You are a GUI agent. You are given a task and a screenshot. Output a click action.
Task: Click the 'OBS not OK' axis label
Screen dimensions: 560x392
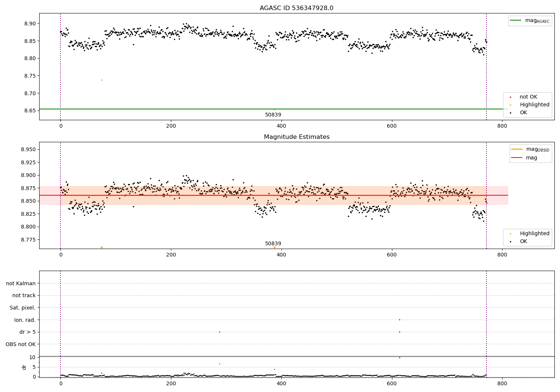click(x=21, y=345)
